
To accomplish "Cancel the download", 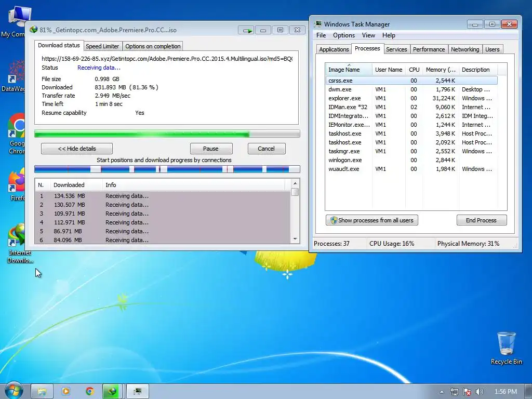I will [x=267, y=149].
